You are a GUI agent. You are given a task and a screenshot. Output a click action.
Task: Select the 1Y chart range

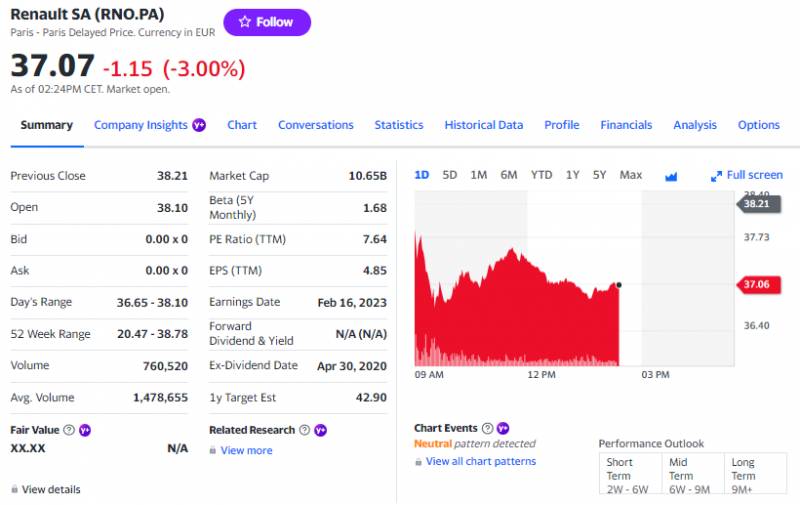pyautogui.click(x=572, y=175)
